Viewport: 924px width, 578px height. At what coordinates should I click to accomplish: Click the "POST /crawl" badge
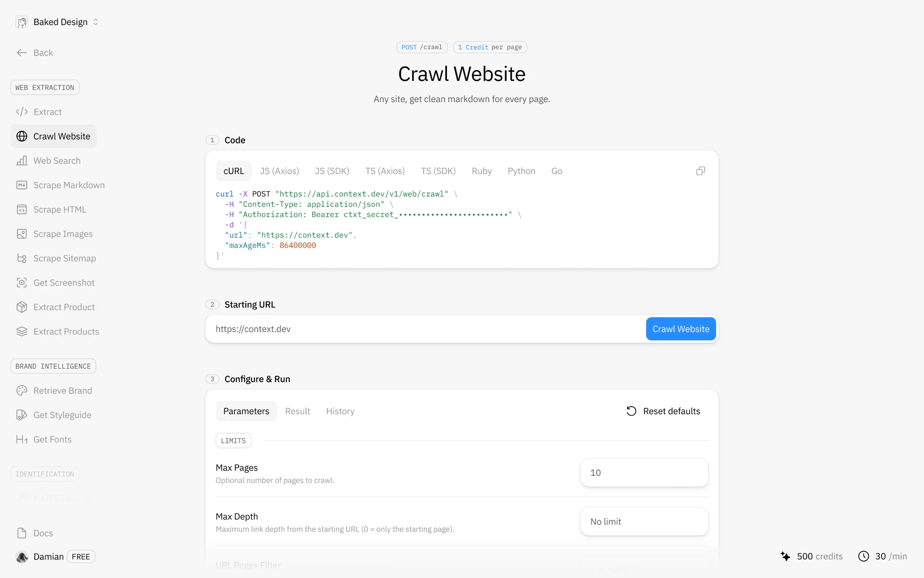coord(422,47)
